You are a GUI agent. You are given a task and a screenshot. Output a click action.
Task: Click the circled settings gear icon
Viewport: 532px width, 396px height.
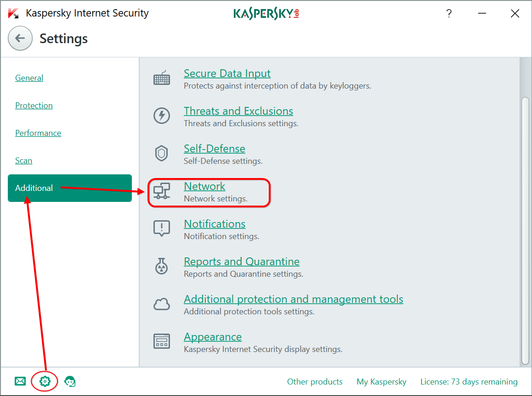click(x=44, y=381)
